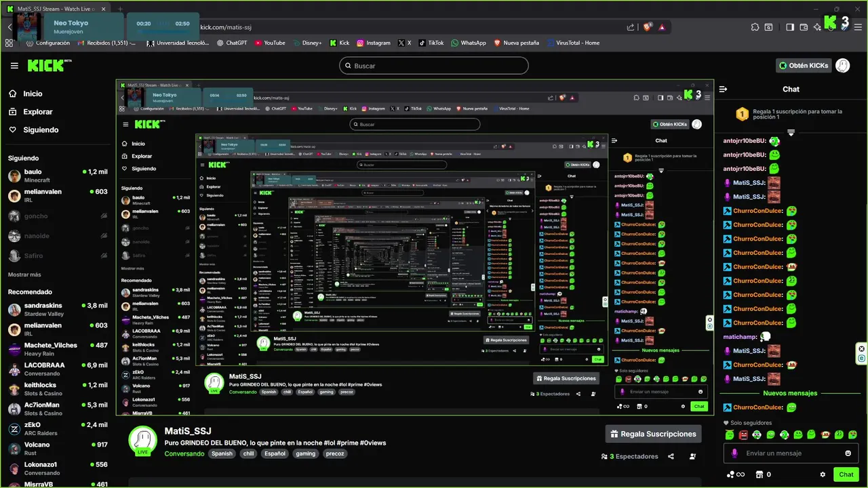Expand Mostrar más in sidebar
868x488 pixels.
(x=24, y=274)
